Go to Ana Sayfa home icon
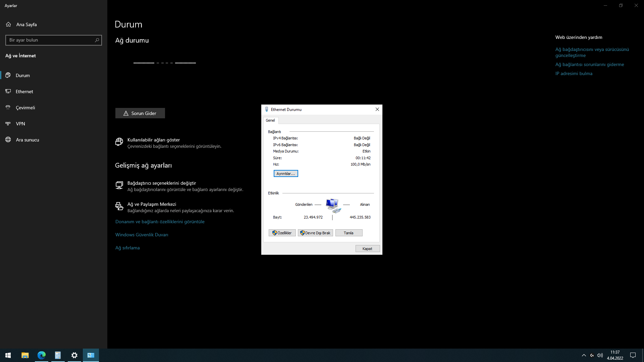 click(8, 24)
